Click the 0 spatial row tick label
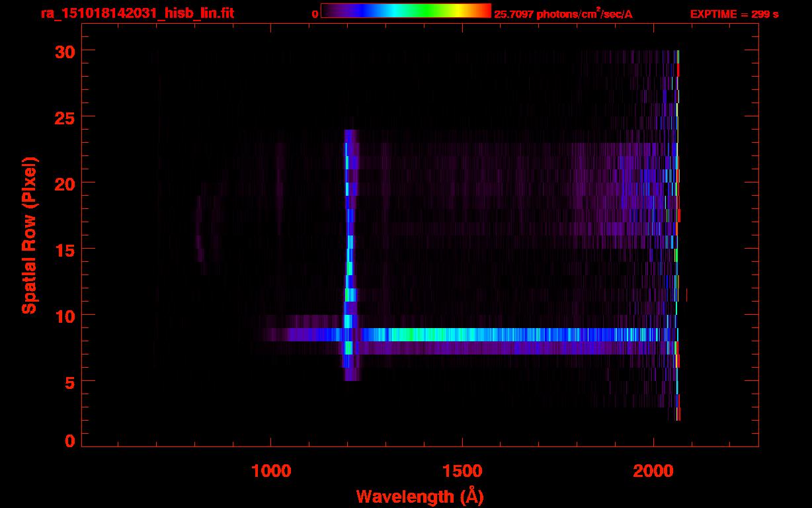The height and width of the screenshot is (508, 812). (71, 441)
